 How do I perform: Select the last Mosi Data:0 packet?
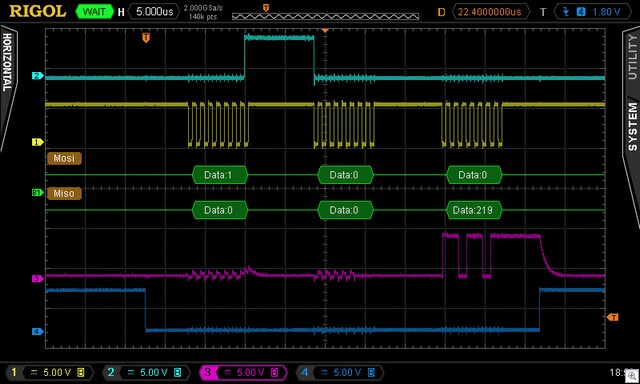tap(474, 175)
